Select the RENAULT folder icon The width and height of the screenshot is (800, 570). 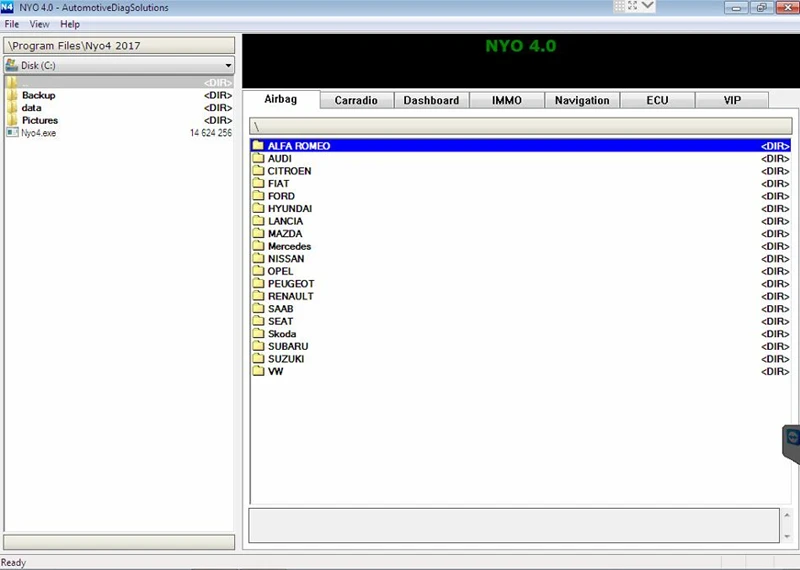(258, 295)
